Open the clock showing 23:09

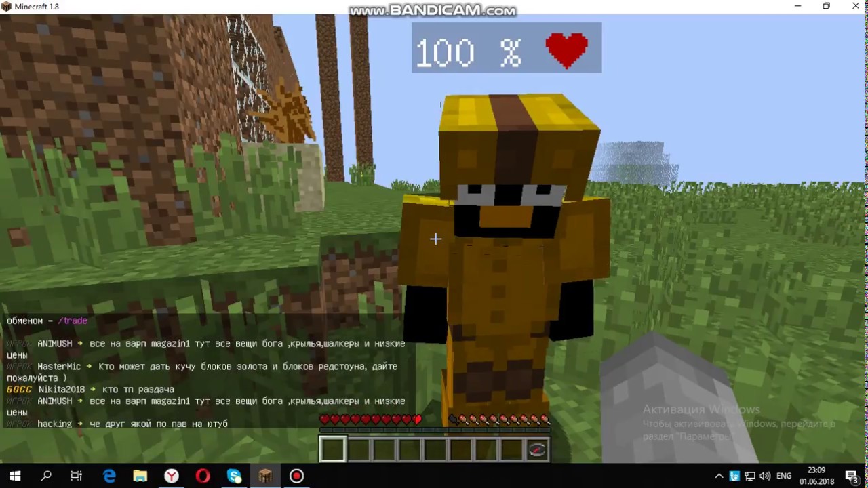(816, 476)
